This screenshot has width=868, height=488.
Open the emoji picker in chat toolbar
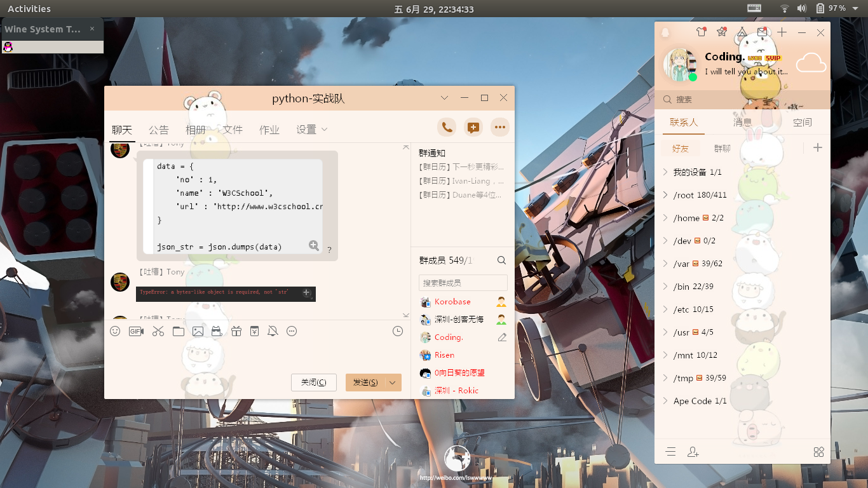click(x=115, y=331)
